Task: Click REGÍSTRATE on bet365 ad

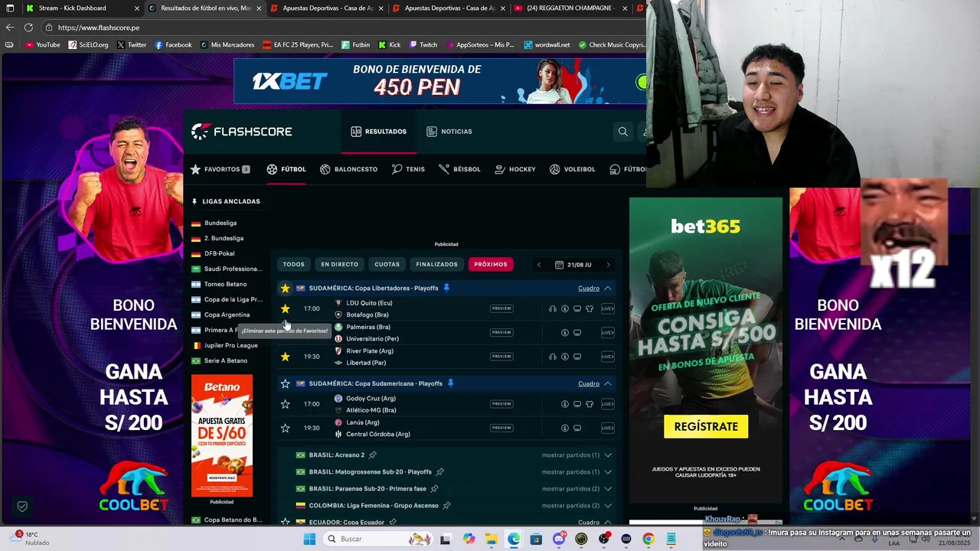Action: pos(706,426)
